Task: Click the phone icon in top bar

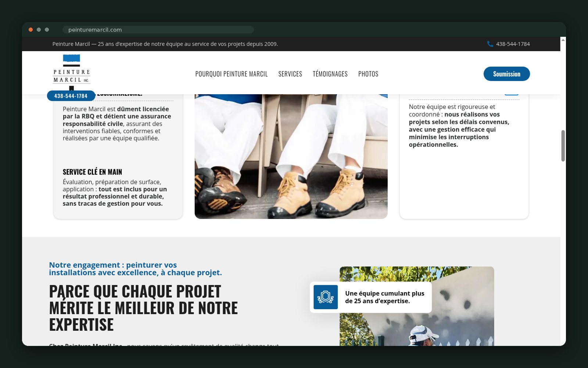Action: point(490,44)
